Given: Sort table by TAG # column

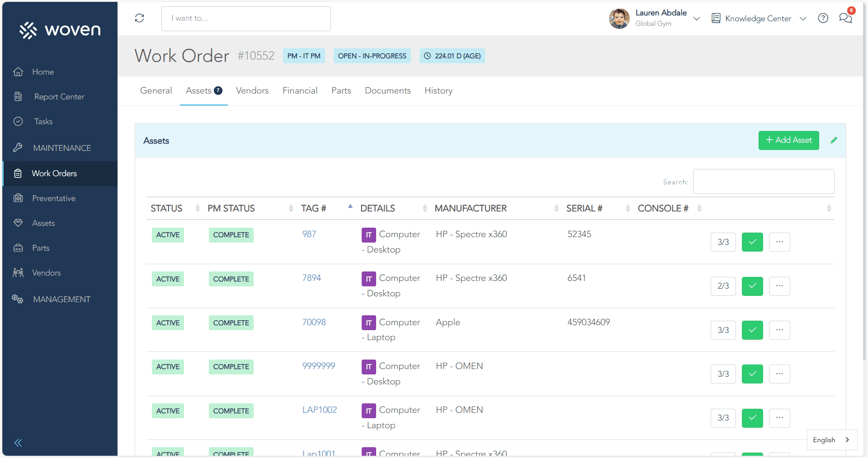Looking at the screenshot, I should coord(326,208).
